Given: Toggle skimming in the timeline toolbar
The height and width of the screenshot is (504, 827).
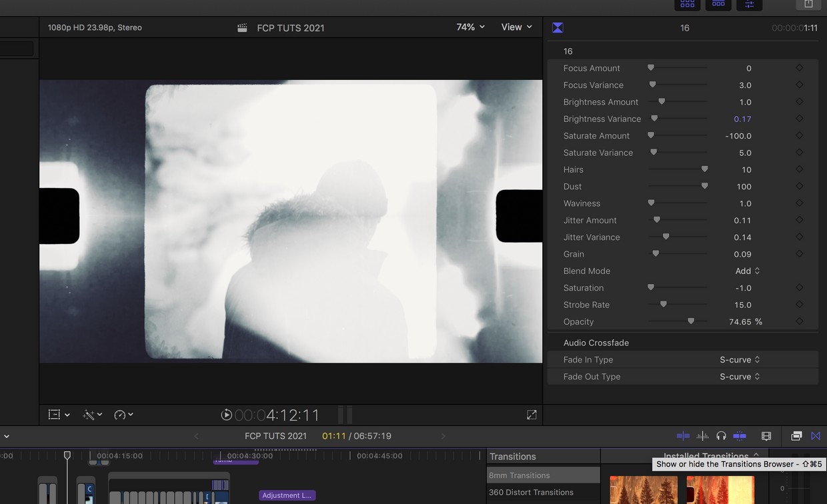Looking at the screenshot, I should click(683, 435).
